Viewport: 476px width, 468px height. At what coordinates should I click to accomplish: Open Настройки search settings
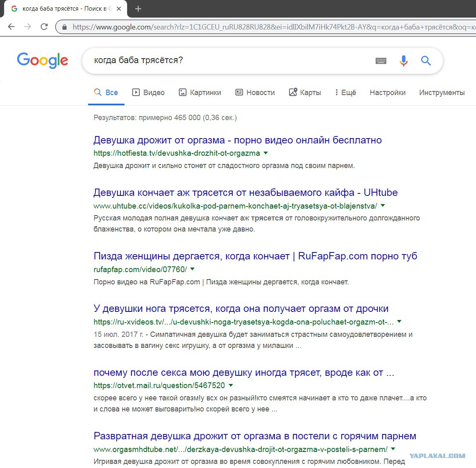click(x=388, y=92)
